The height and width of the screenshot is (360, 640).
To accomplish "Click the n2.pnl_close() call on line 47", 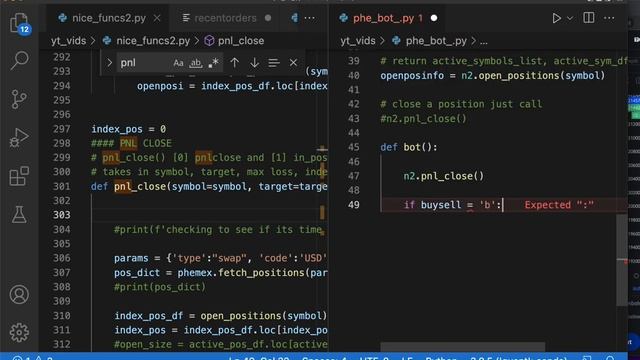I will point(444,176).
